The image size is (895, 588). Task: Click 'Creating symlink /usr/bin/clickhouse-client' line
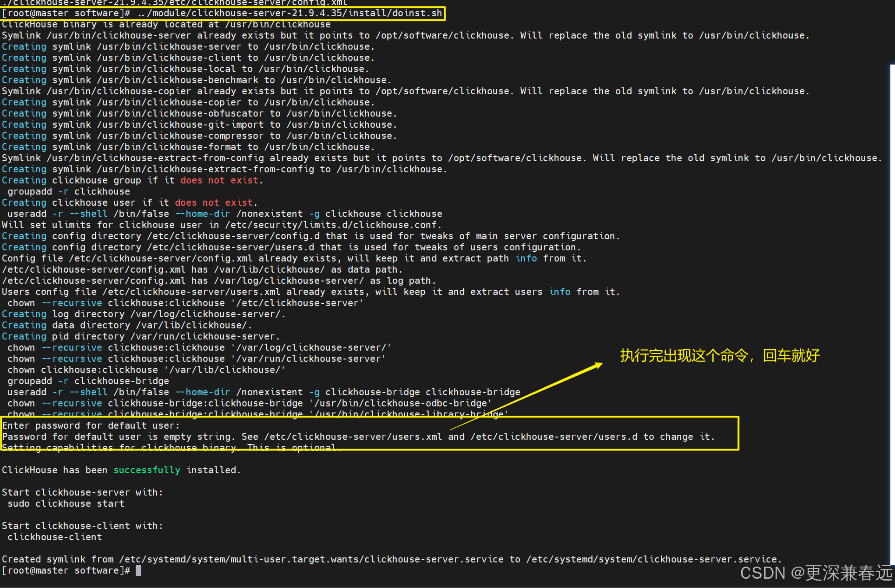tap(188, 58)
